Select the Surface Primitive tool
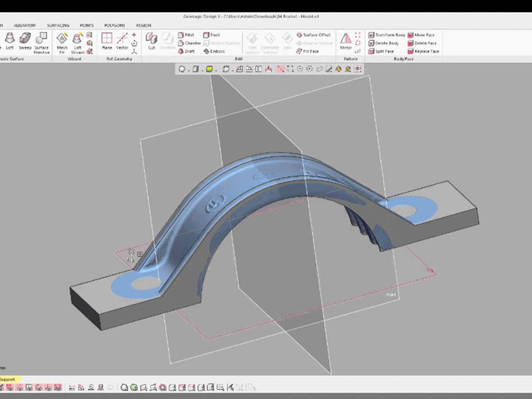Screen dimensions: 532x399 (x=41, y=45)
